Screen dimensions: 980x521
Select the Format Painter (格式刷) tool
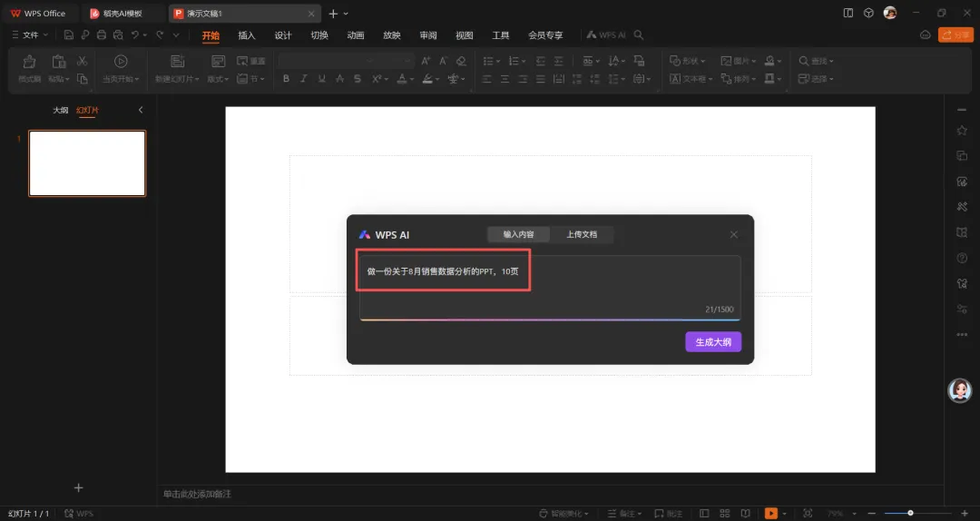(29, 69)
